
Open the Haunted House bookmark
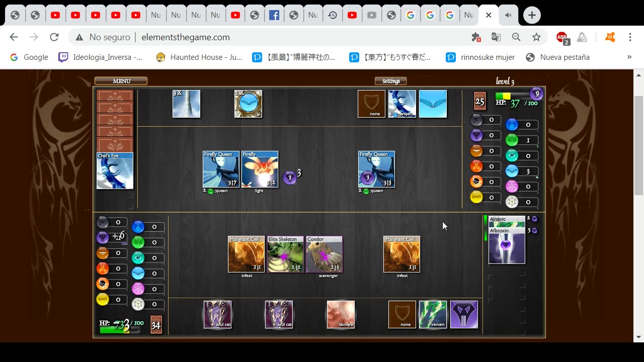[x=199, y=57]
